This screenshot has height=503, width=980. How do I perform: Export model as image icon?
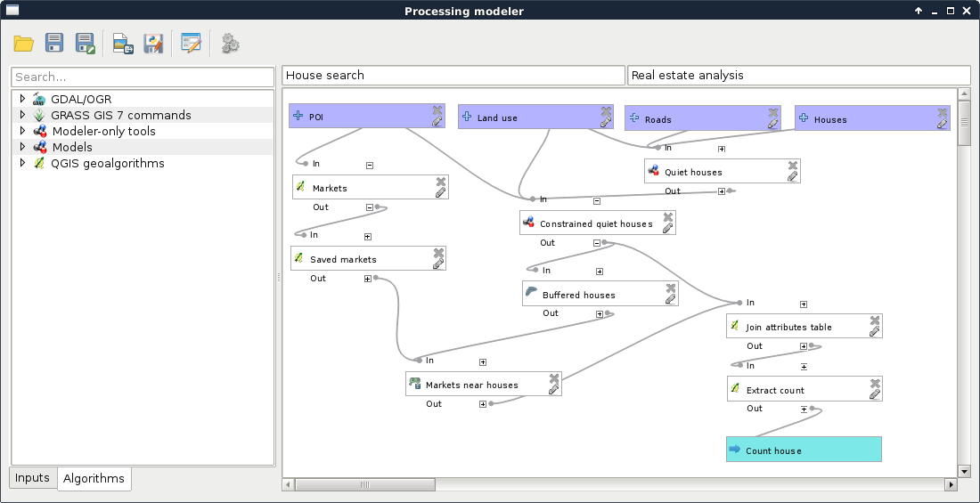click(x=123, y=43)
